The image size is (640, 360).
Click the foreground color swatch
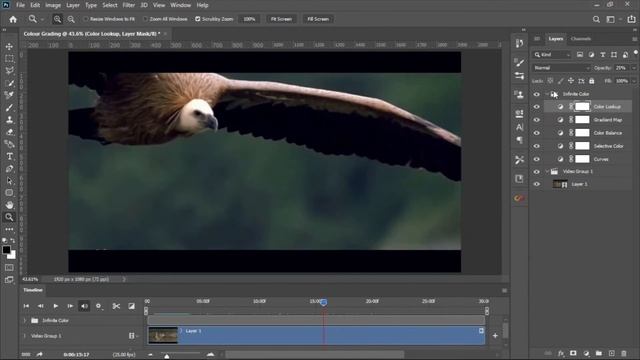6,250
